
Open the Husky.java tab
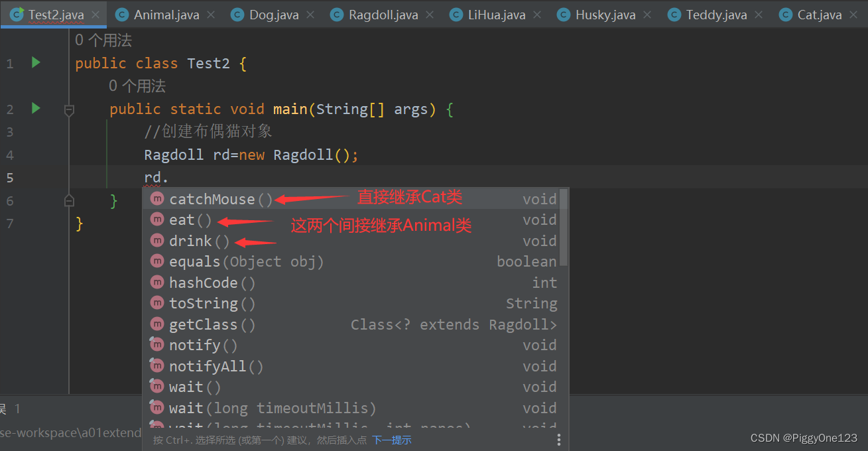(x=605, y=15)
